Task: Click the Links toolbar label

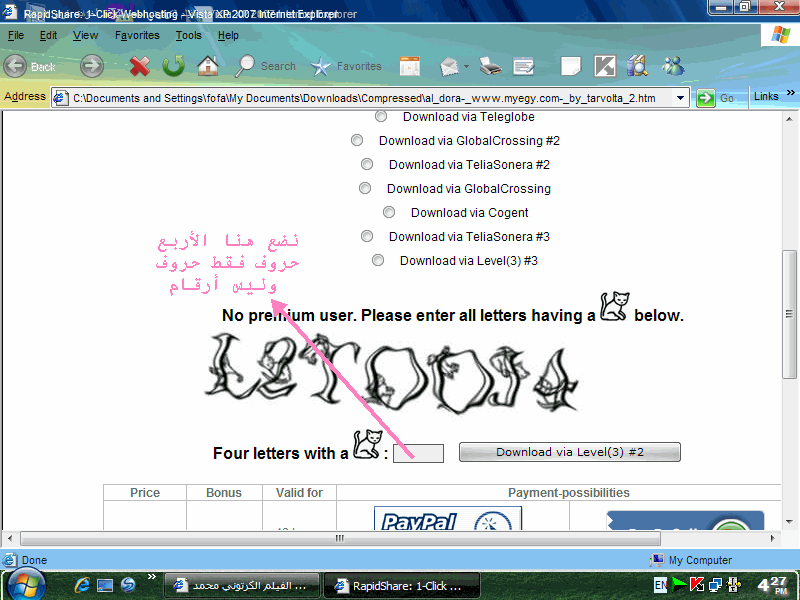Action: [x=766, y=96]
